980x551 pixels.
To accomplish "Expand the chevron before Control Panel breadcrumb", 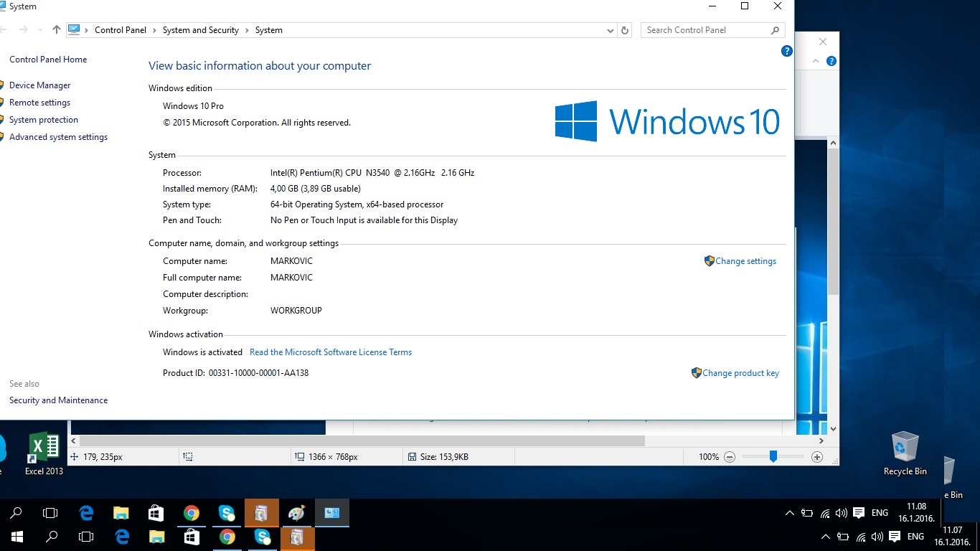I will pos(87,30).
